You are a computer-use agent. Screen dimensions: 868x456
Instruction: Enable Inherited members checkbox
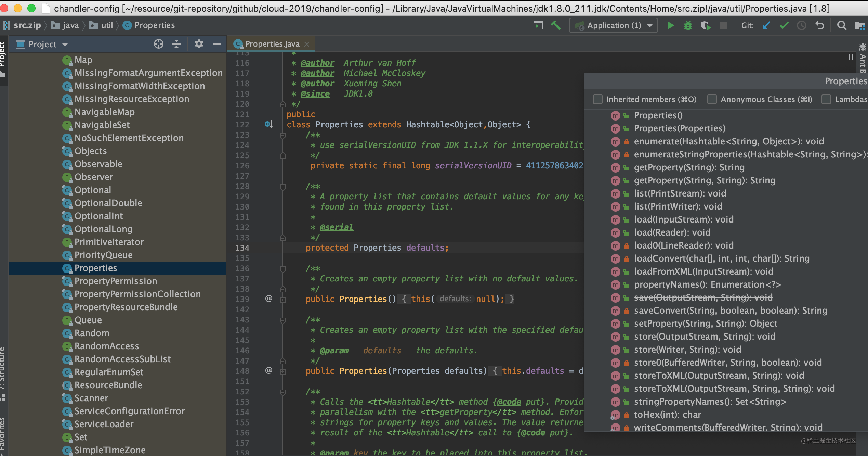tap(598, 99)
